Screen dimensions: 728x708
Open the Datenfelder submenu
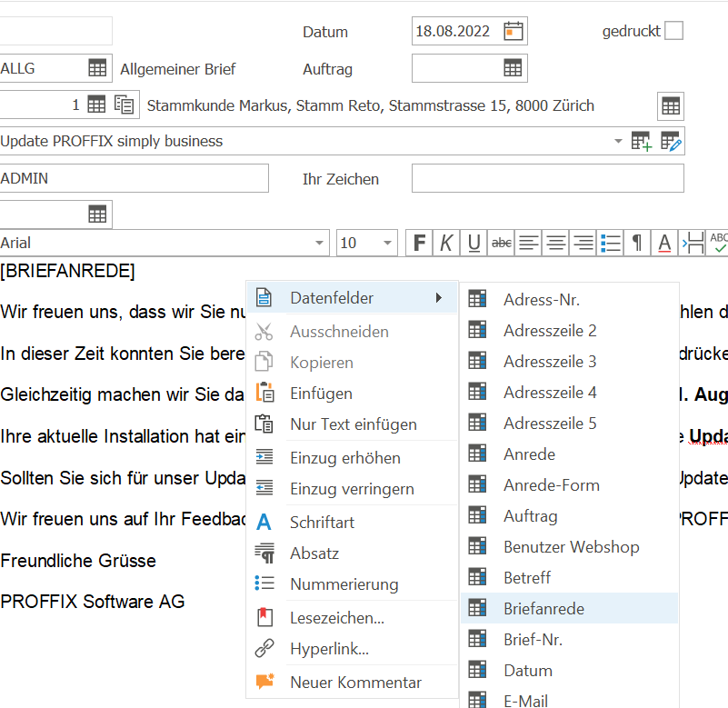pos(353,298)
